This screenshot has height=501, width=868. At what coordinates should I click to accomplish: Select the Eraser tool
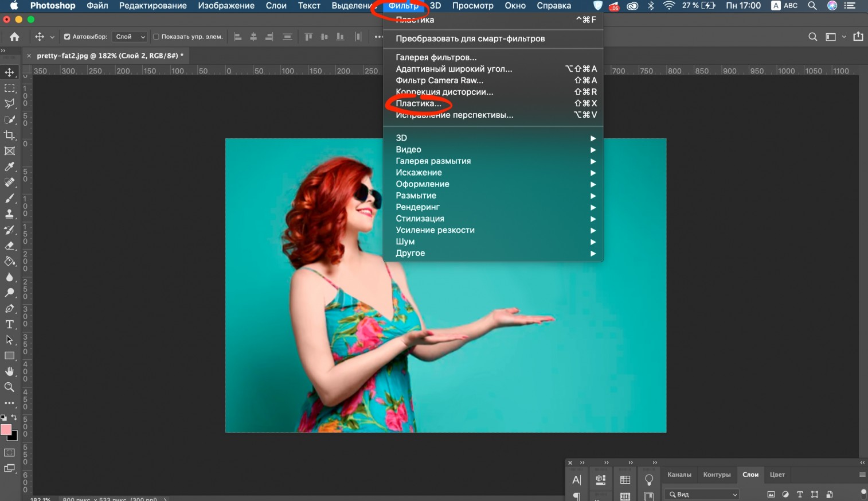click(x=10, y=245)
